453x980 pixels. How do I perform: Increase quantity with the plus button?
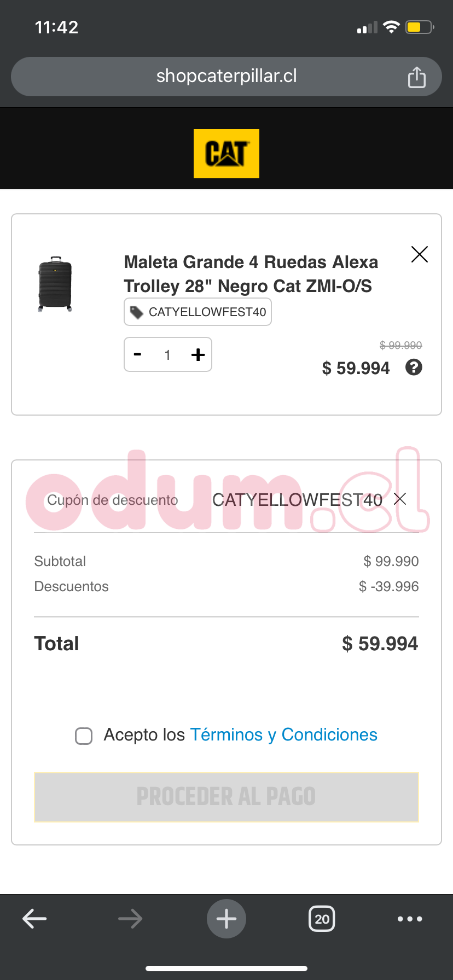click(x=198, y=355)
